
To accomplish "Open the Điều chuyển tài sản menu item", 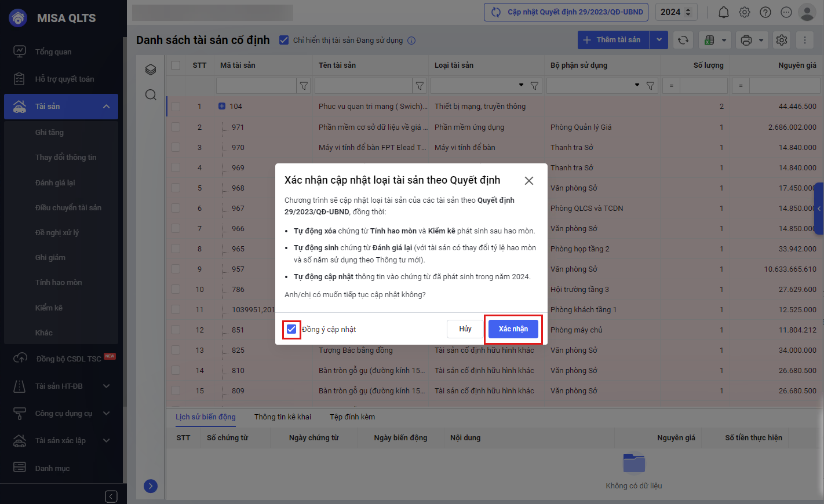I will pyautogui.click(x=68, y=207).
